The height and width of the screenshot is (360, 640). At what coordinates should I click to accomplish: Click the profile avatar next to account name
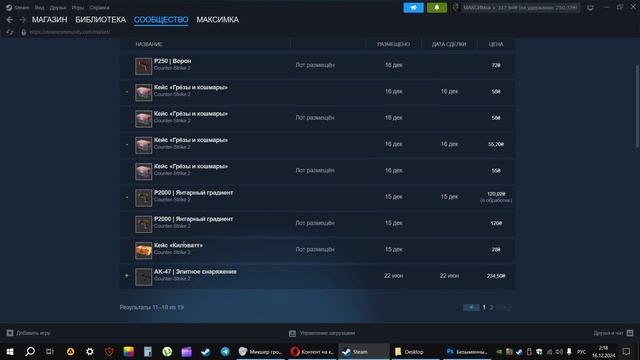pyautogui.click(x=456, y=7)
